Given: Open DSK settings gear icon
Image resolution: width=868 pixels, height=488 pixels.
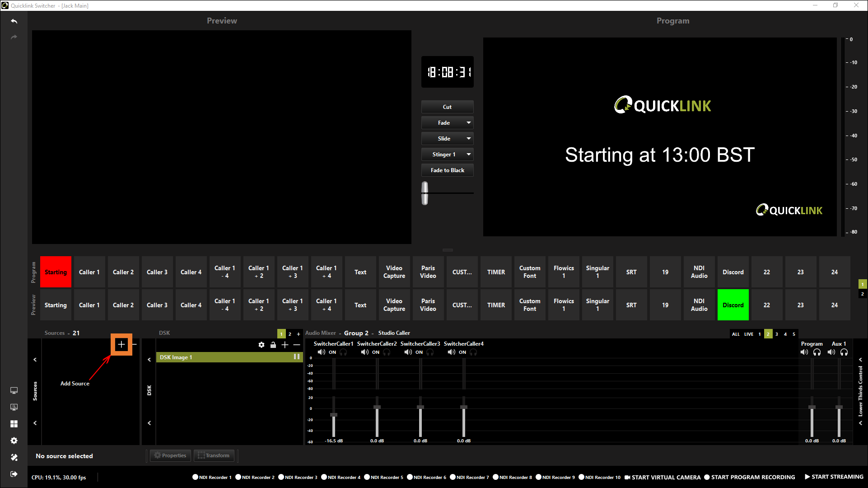Looking at the screenshot, I should point(261,345).
